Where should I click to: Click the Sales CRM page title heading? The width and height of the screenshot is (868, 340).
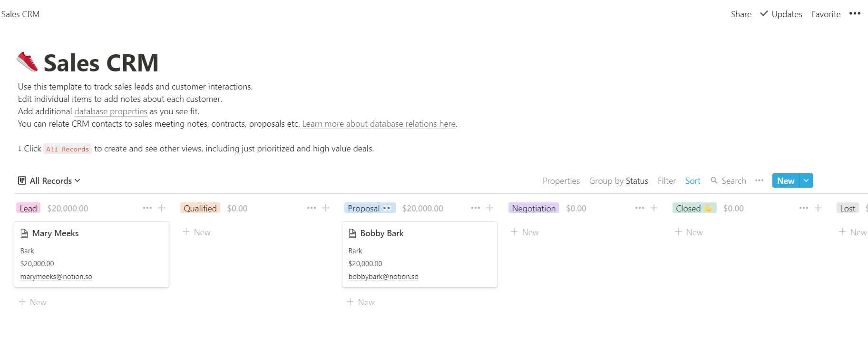tap(101, 63)
